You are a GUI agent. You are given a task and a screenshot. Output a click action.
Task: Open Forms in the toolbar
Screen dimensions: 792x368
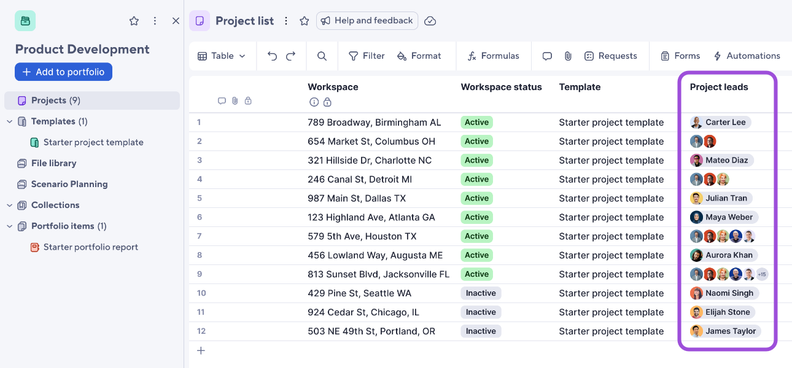tap(680, 56)
